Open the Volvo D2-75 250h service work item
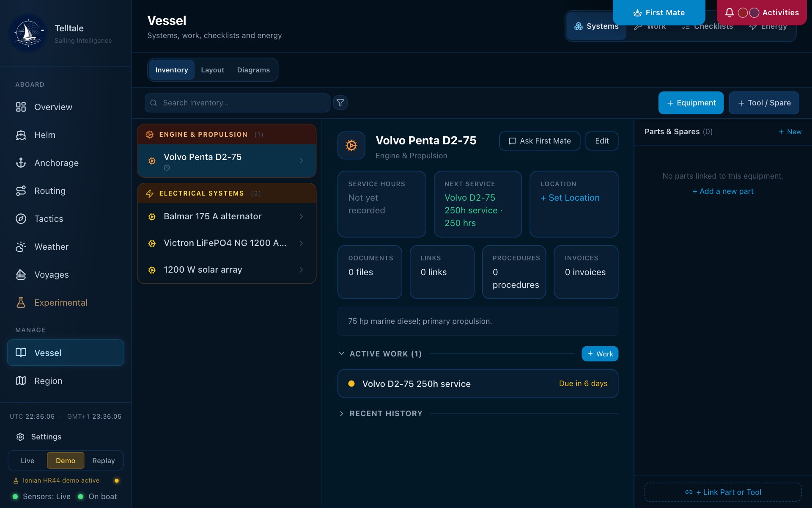The width and height of the screenshot is (812, 508). click(478, 384)
